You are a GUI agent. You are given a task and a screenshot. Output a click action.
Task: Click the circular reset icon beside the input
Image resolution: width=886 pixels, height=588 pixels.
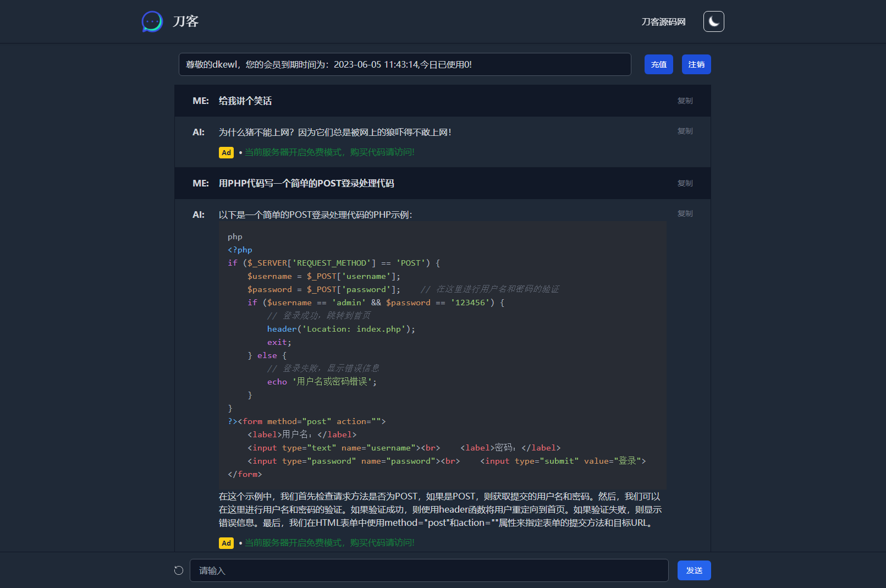(179, 570)
